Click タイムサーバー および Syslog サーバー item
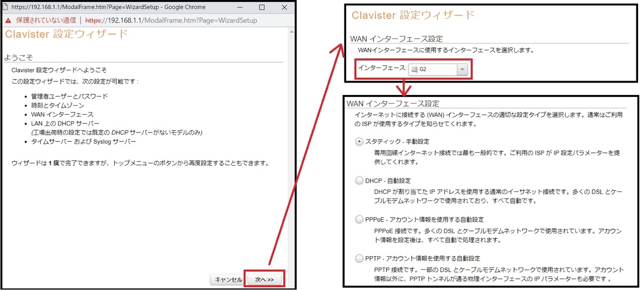Image resolution: width=644 pixels, height=290 pixels. (84, 142)
